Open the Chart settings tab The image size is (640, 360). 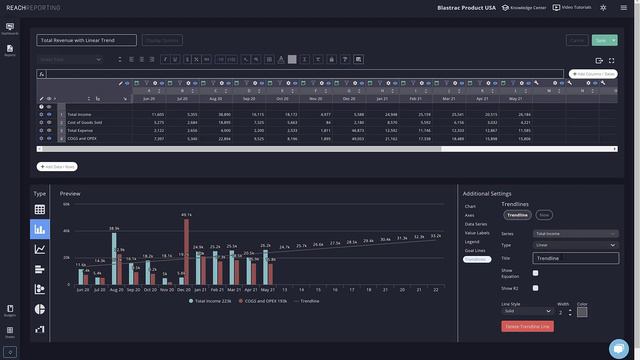tap(470, 207)
